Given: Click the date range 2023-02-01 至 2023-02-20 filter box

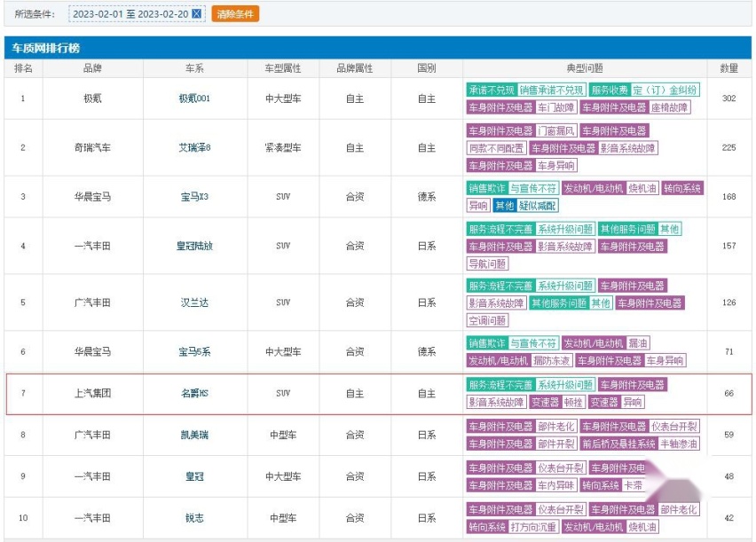Looking at the screenshot, I should click(x=137, y=14).
